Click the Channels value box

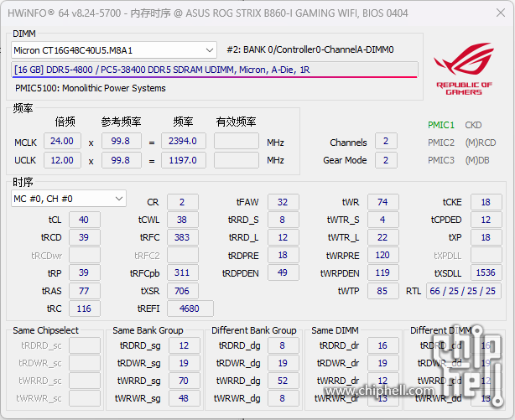[386, 141]
